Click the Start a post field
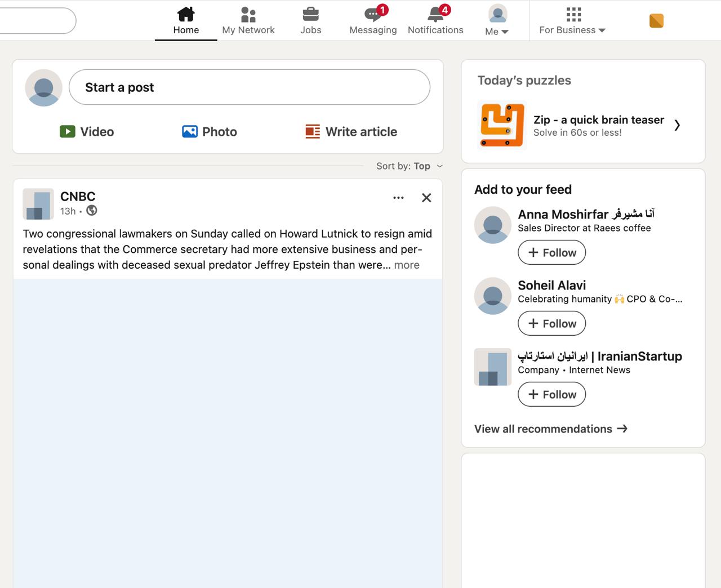The width and height of the screenshot is (721, 588). 249,87
